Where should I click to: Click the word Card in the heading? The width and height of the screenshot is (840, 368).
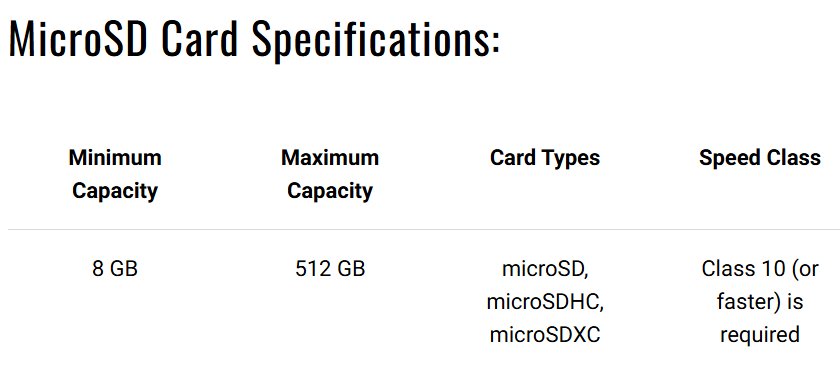pos(199,39)
